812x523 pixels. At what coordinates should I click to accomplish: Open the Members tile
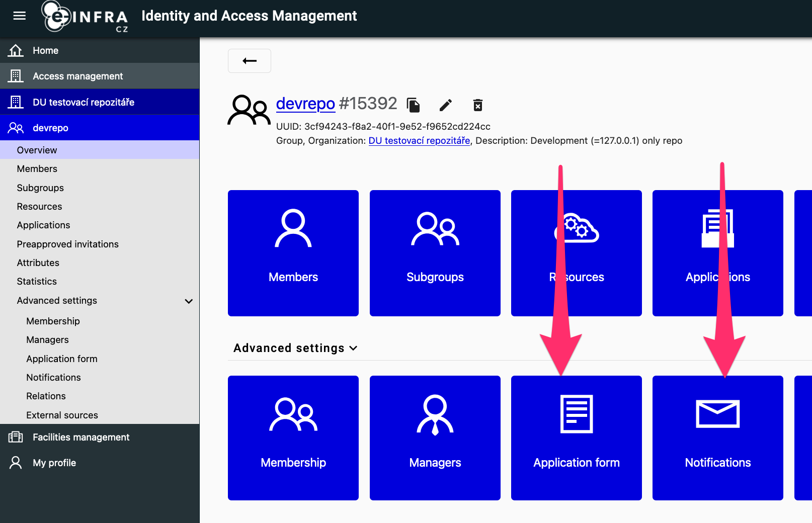pyautogui.click(x=293, y=253)
